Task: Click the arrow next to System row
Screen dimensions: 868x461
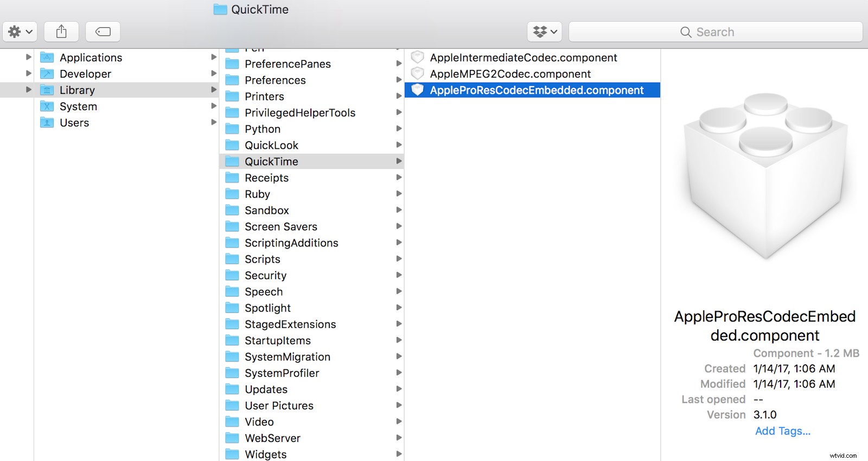Action: [214, 106]
